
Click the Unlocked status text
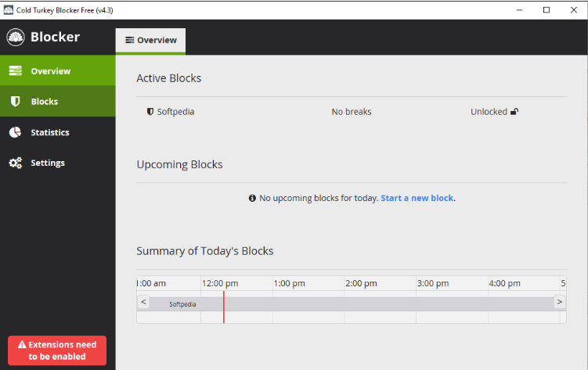pyautogui.click(x=489, y=112)
